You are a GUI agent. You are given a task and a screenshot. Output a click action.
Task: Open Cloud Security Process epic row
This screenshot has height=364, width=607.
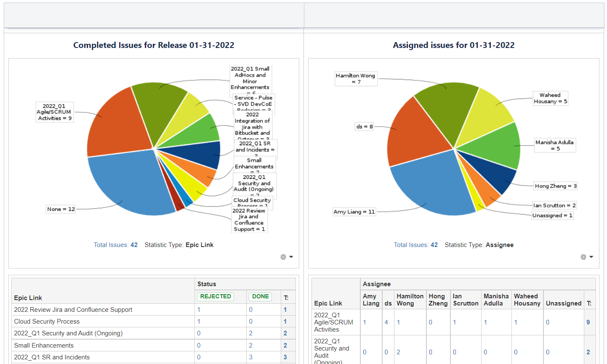coord(47,321)
